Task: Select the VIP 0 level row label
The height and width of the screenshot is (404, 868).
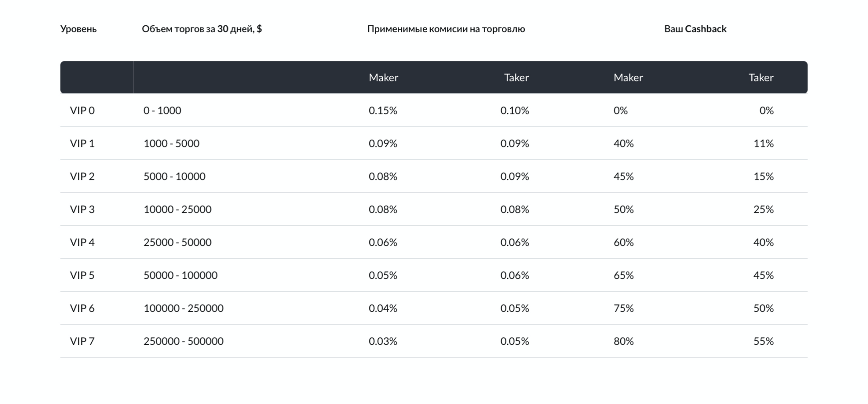Action: 82,111
